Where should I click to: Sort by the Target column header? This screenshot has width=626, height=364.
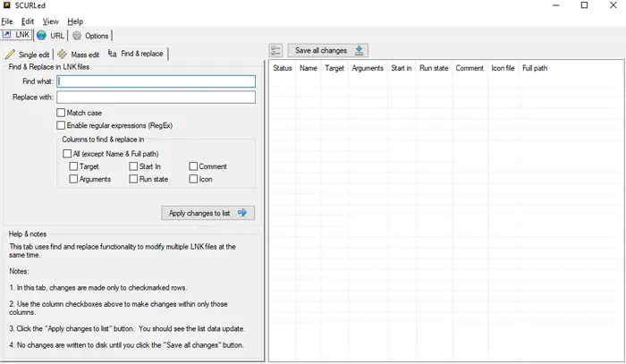(334, 68)
